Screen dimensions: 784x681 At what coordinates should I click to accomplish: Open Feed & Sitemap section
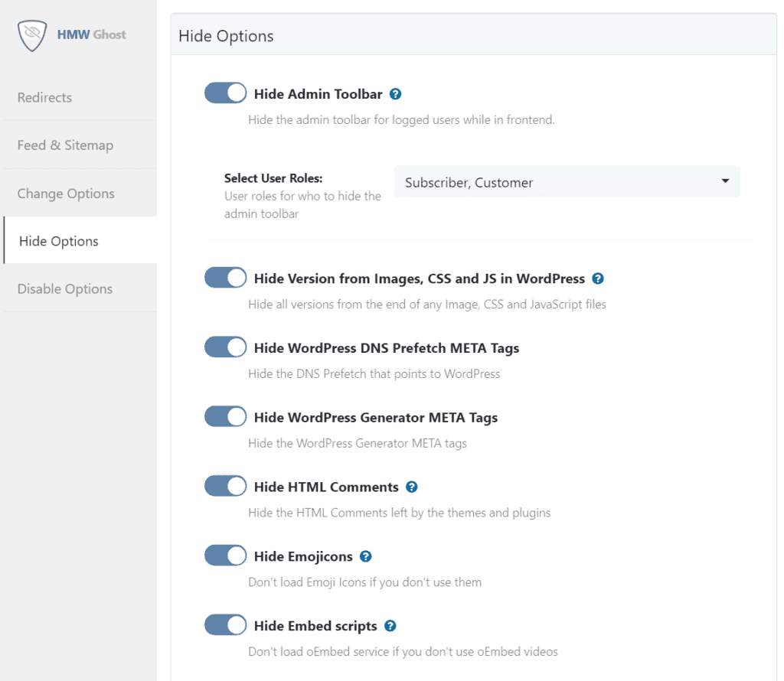[x=65, y=145]
